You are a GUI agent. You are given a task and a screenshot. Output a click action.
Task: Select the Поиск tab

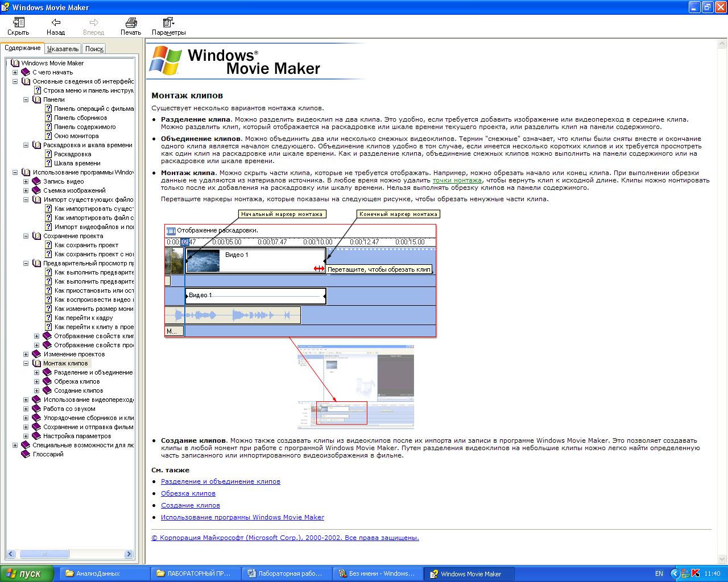point(94,49)
